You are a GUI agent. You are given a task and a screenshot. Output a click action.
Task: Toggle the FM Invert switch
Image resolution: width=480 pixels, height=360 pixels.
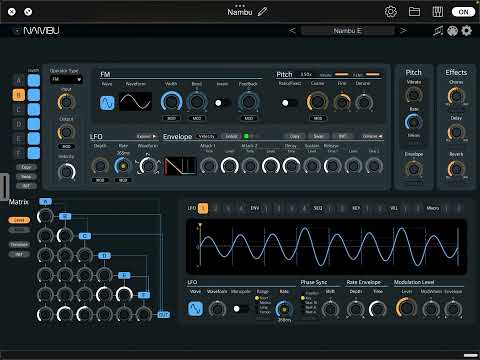[x=222, y=103]
